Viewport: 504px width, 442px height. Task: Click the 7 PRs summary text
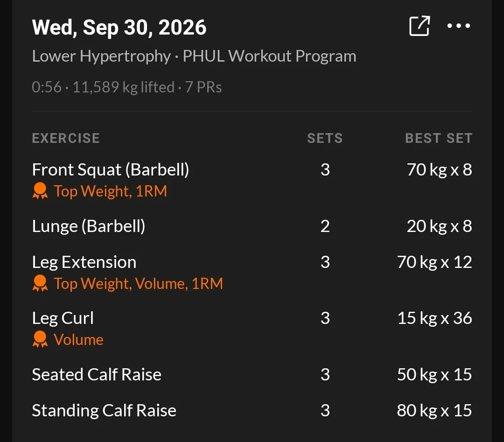pos(203,87)
